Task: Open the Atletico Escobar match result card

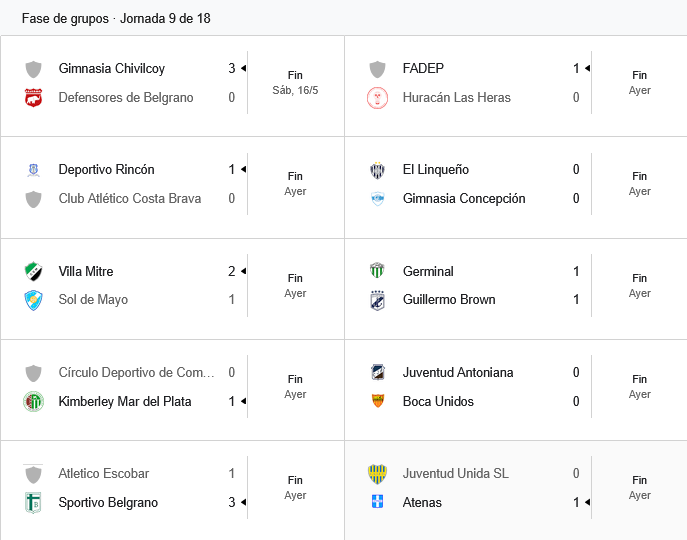Action: [x=172, y=488]
